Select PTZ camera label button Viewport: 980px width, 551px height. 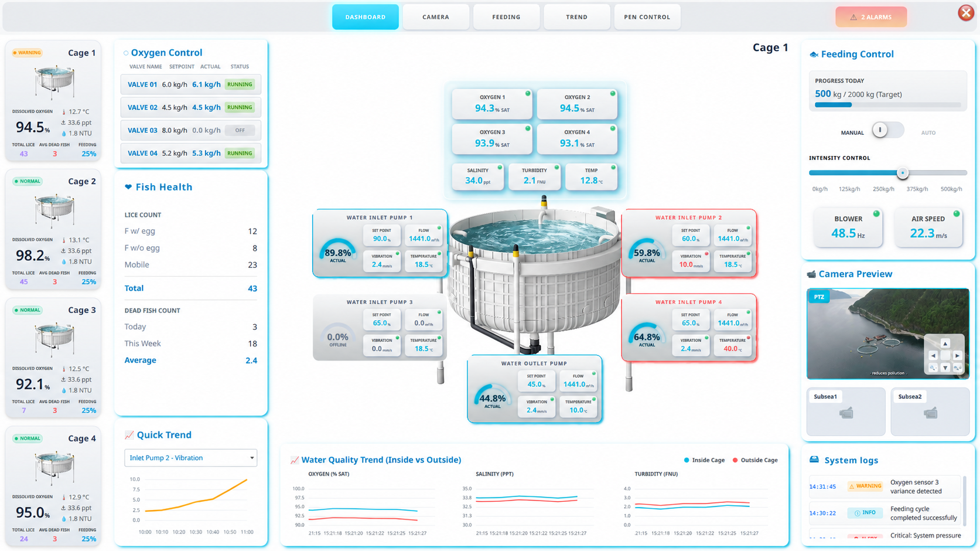point(819,297)
